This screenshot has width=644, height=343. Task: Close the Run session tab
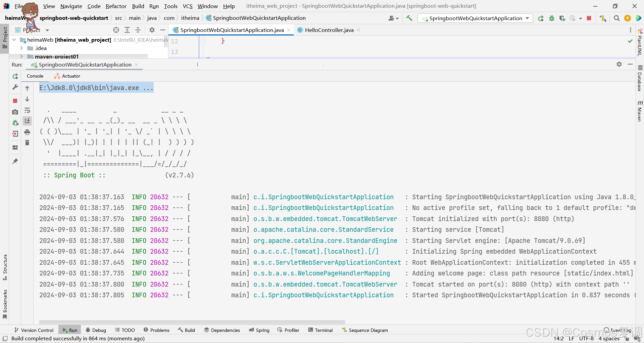tap(136, 65)
